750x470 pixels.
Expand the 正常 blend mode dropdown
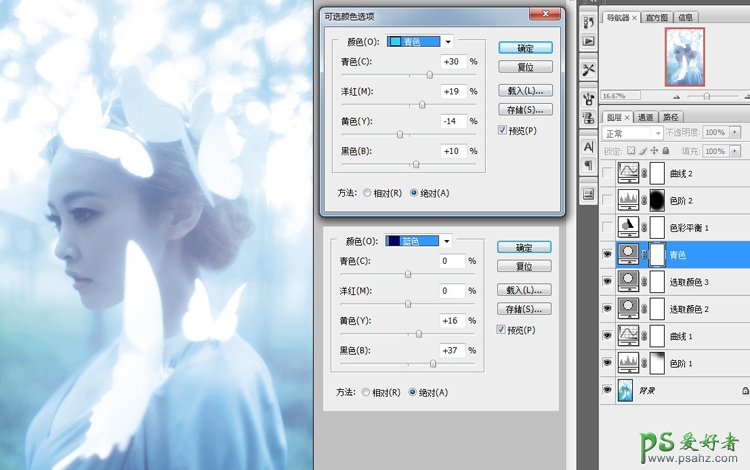tap(632, 133)
